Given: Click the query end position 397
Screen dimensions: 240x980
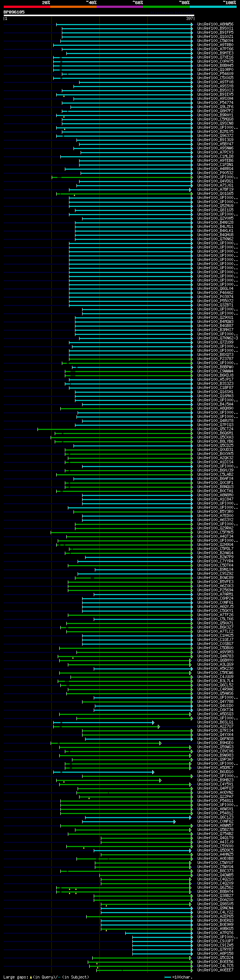Looking at the screenshot, I should (189, 19).
